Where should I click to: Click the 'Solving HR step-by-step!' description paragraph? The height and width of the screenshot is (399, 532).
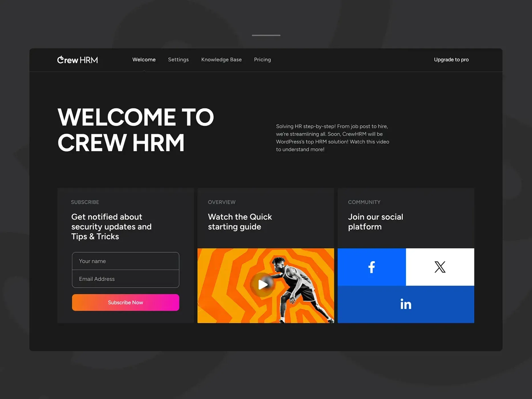333,138
